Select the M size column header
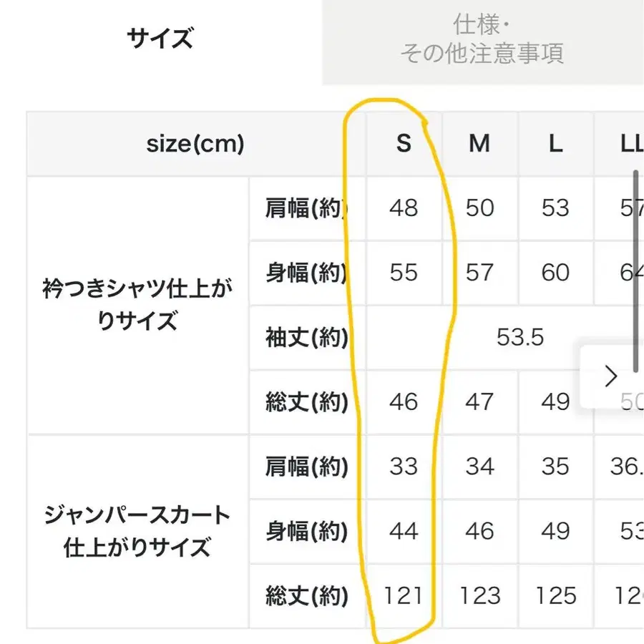The image size is (644, 644). click(x=479, y=144)
